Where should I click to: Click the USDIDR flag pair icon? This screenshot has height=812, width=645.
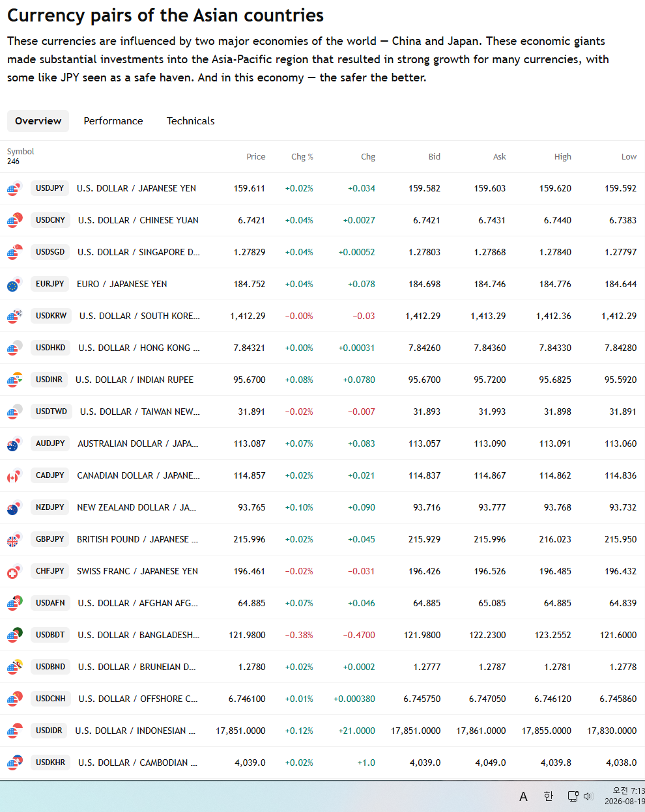point(14,731)
